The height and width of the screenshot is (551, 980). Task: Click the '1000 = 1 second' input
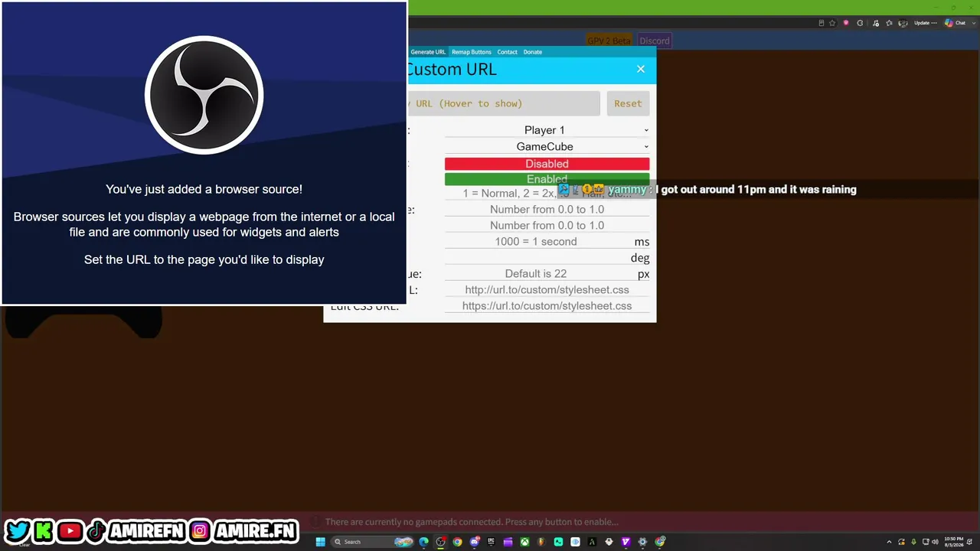(536, 242)
